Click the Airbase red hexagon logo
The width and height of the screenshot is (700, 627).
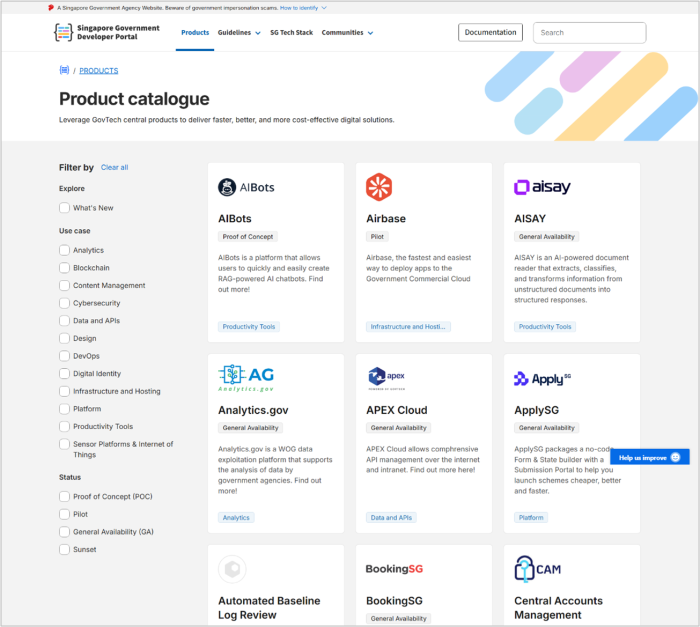(x=379, y=187)
